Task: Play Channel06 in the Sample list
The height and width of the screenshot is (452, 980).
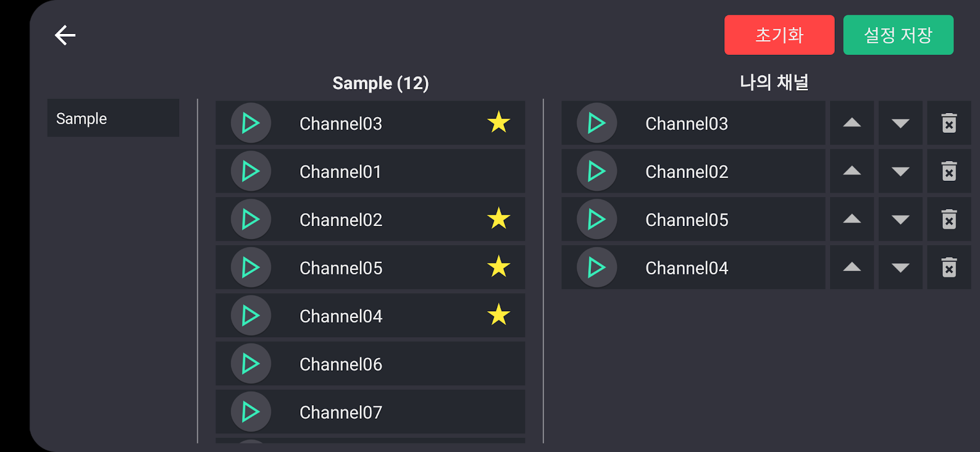Action: click(x=251, y=364)
